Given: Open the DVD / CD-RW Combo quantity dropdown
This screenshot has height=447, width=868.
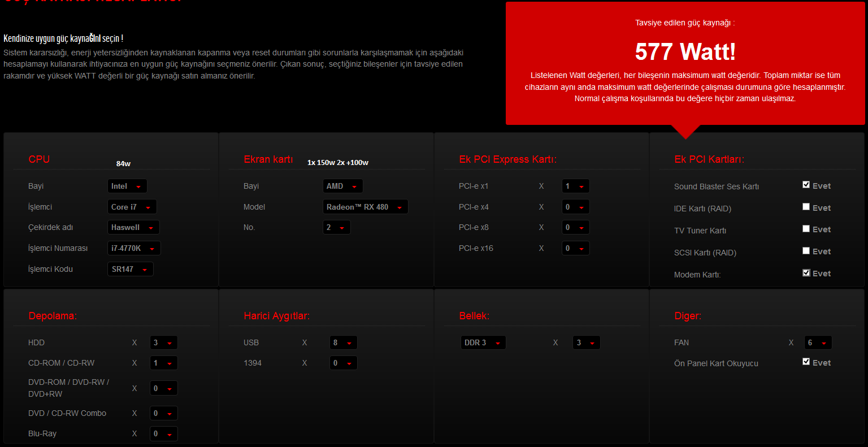Looking at the screenshot, I should pos(164,413).
